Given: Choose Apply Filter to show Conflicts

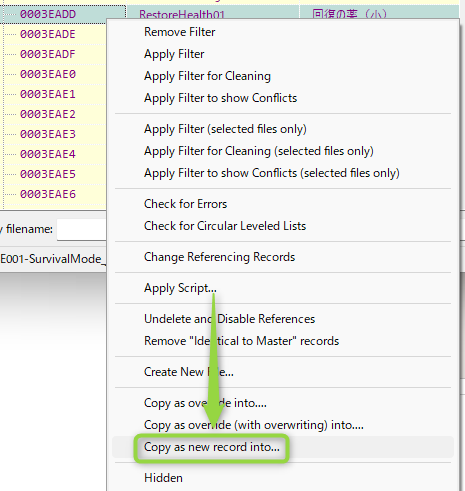Looking at the screenshot, I should (220, 98).
